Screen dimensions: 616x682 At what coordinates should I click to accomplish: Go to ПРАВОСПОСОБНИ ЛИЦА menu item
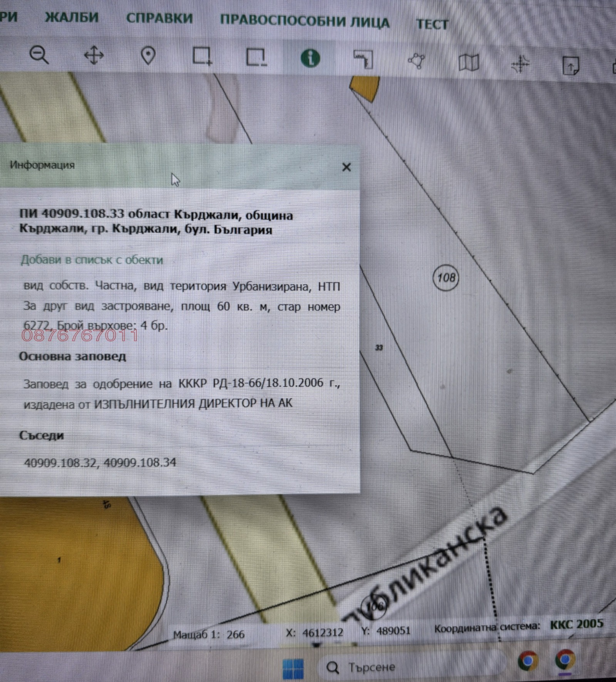(x=305, y=21)
